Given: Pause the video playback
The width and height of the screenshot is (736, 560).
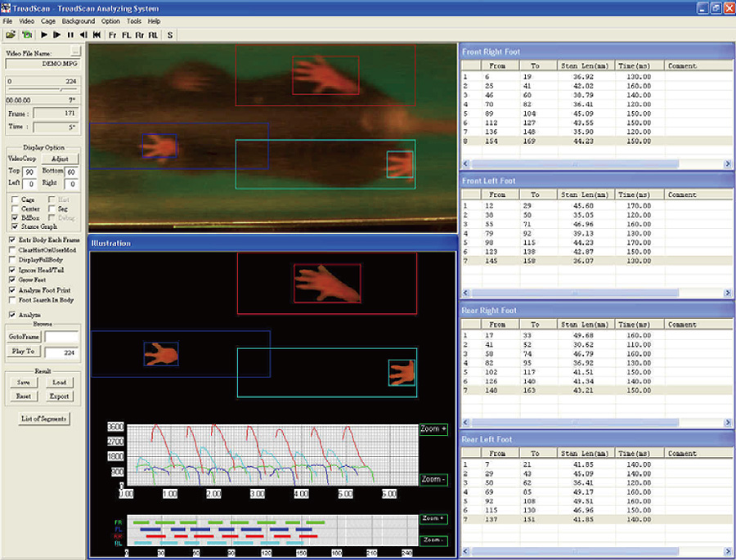Looking at the screenshot, I should coord(70,35).
